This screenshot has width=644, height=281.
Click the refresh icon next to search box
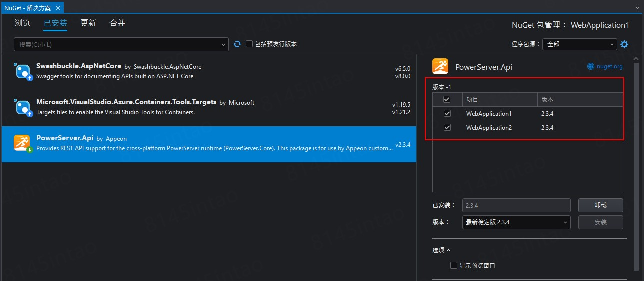[x=237, y=44]
